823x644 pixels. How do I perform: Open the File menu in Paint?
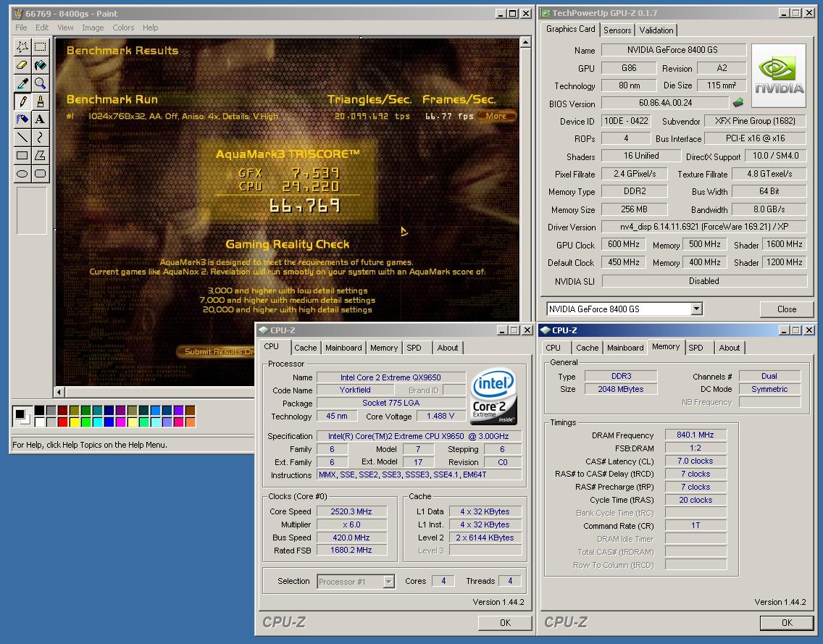(21, 28)
